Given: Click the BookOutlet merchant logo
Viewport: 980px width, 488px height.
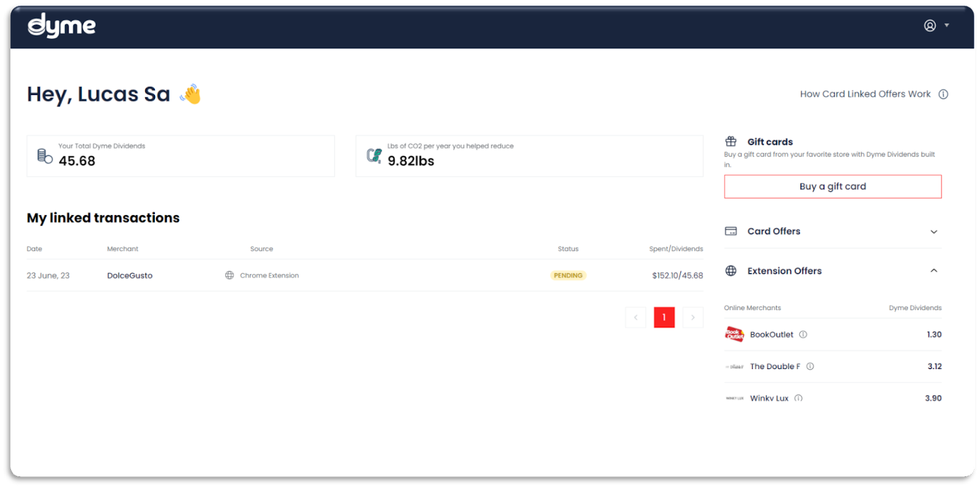Looking at the screenshot, I should tap(734, 334).
